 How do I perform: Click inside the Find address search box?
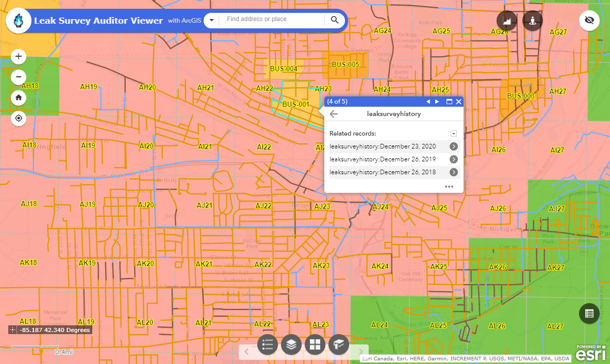click(x=273, y=20)
